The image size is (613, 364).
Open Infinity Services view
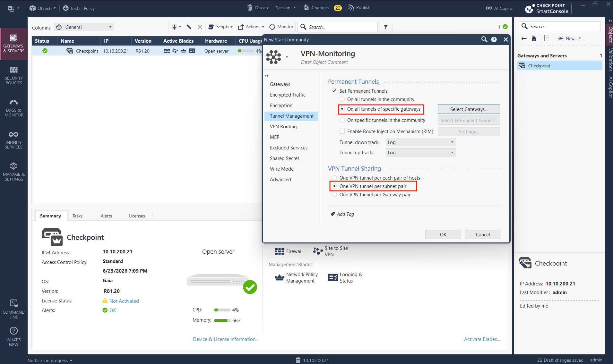tap(13, 140)
